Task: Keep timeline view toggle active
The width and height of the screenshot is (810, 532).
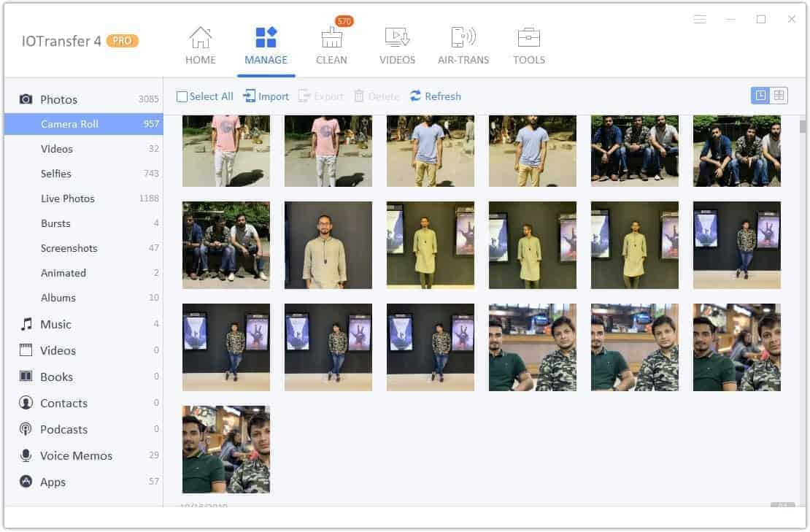Action: (761, 96)
